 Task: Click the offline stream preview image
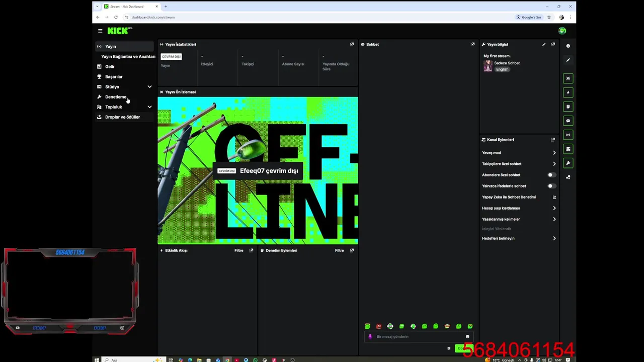click(258, 170)
